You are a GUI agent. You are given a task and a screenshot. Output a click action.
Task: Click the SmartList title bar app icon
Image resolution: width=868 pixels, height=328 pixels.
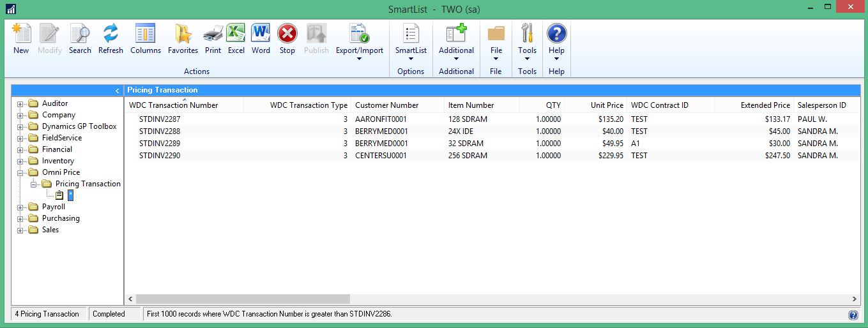coord(11,8)
